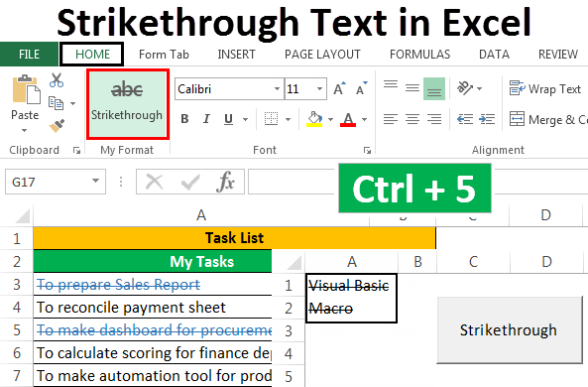Click Merge & Center button
Image resolution: width=588 pixels, height=387 pixels.
pos(548,119)
